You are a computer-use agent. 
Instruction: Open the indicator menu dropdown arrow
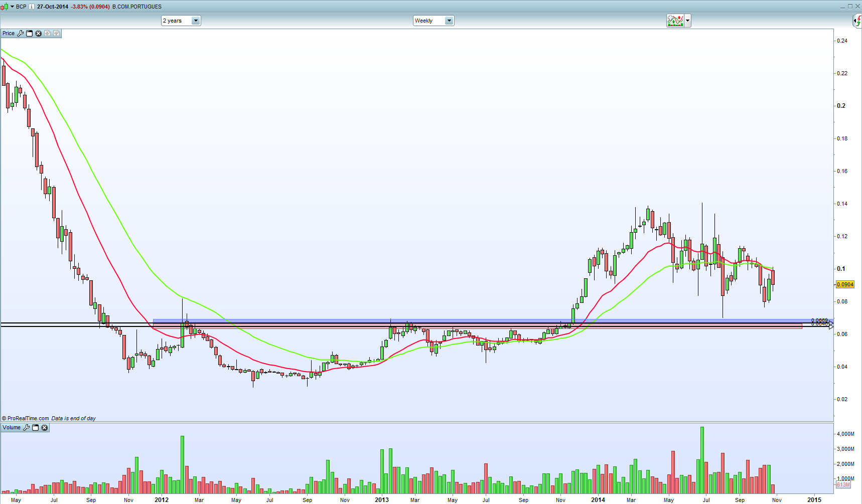point(687,21)
